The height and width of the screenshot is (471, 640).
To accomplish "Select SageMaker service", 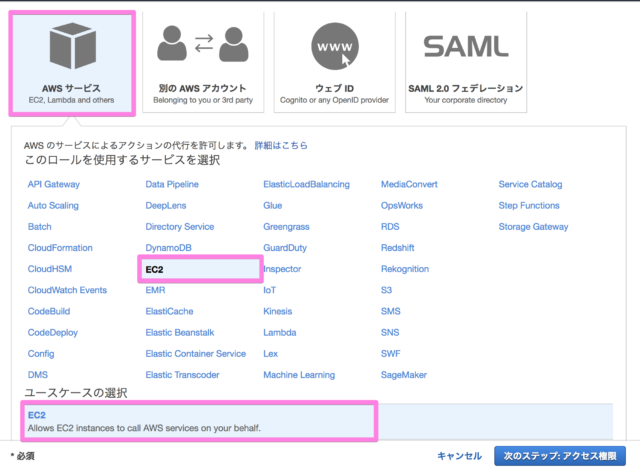I will (x=404, y=375).
